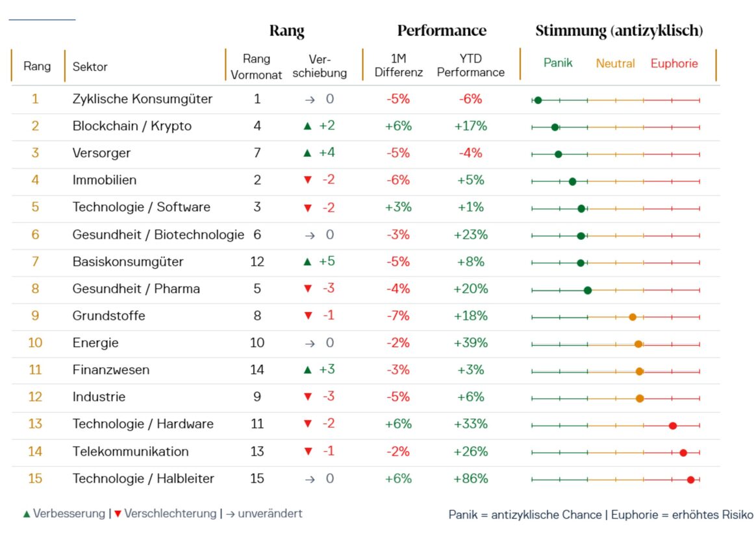756x546 pixels.
Task: Click the Rang Vormonat column header
Action: coord(257,66)
